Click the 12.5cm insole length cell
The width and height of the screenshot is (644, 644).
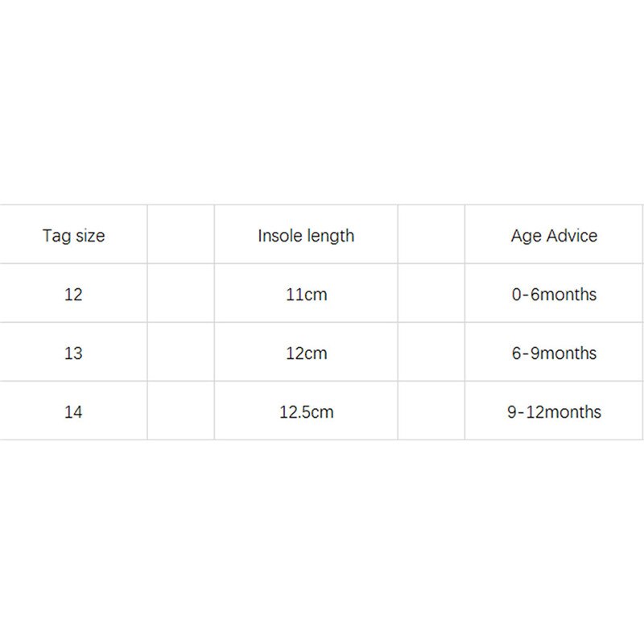(306, 411)
